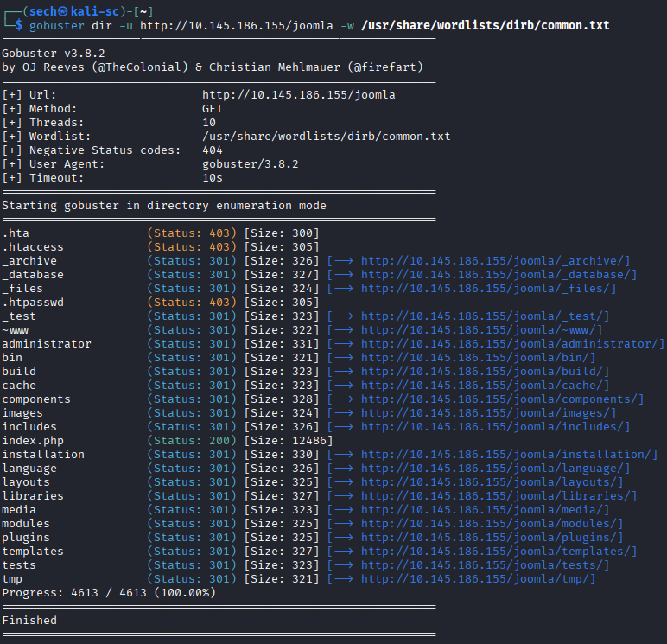Click the wordlist path in the command line

click(x=486, y=26)
